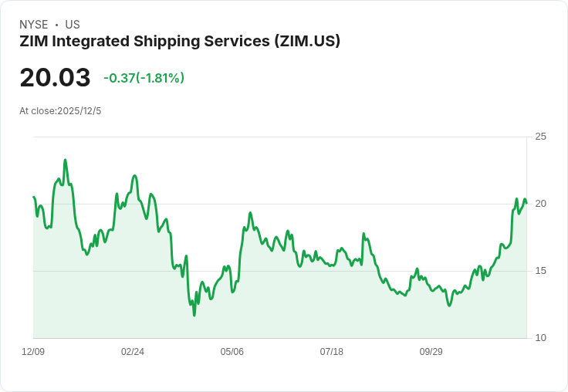Click the 15 price axis label

point(541,271)
